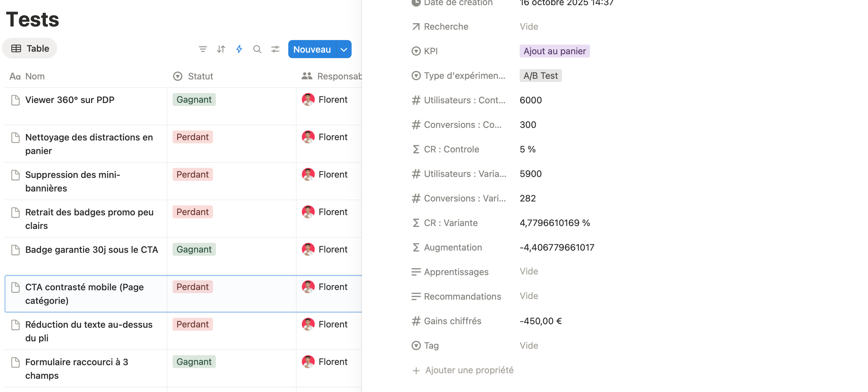Click the Augmentation formula sigma icon

click(x=416, y=248)
